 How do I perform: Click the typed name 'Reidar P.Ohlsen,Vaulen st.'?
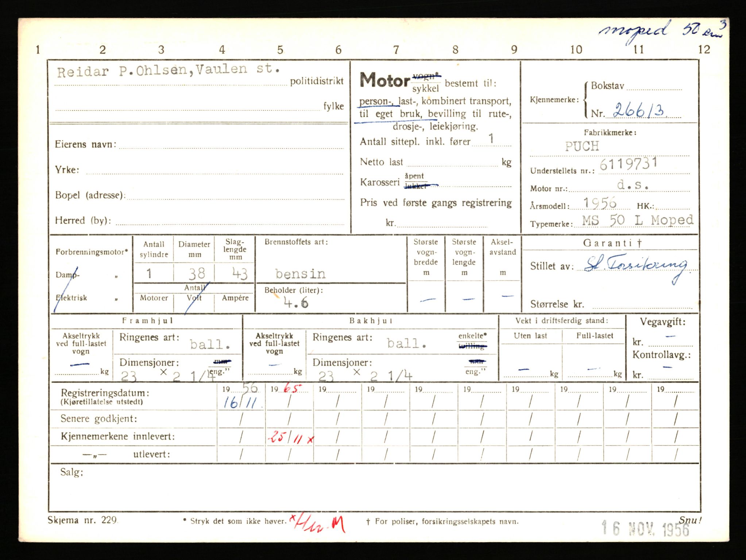click(168, 70)
